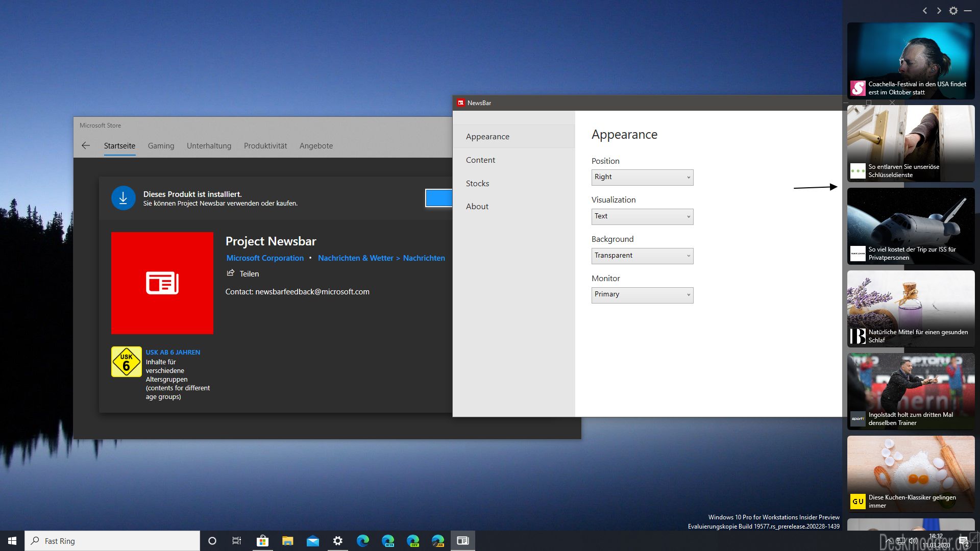980x551 pixels.
Task: Click the Nachrichten & Wetter category link
Action: pyautogui.click(x=356, y=258)
